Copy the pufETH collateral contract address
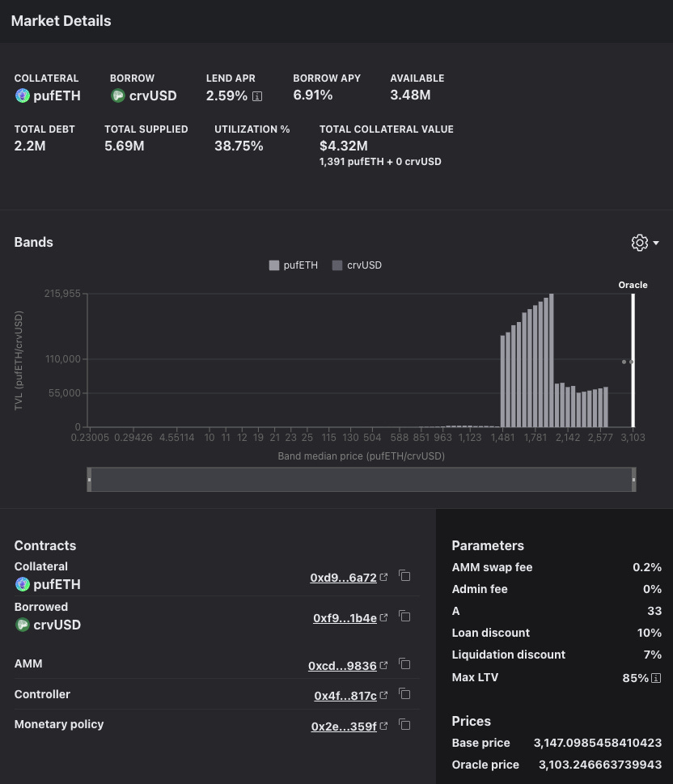Viewport: 673px width, 784px height. [404, 575]
